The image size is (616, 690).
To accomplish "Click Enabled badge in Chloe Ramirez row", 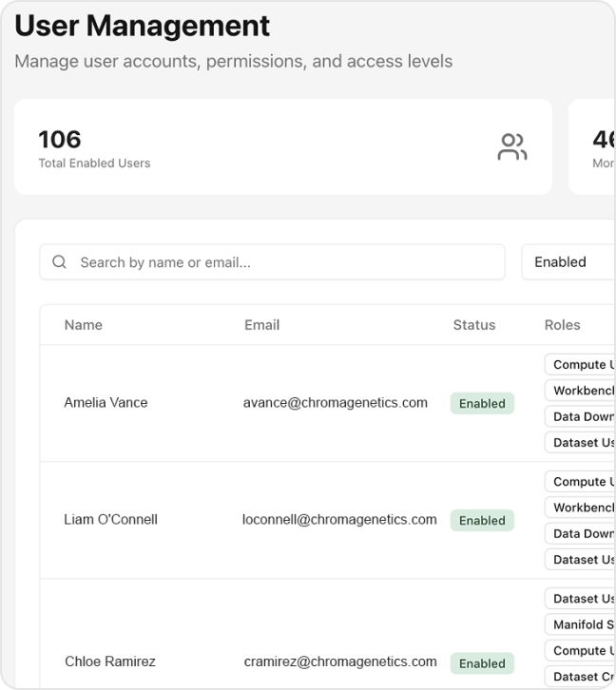I will click(482, 663).
